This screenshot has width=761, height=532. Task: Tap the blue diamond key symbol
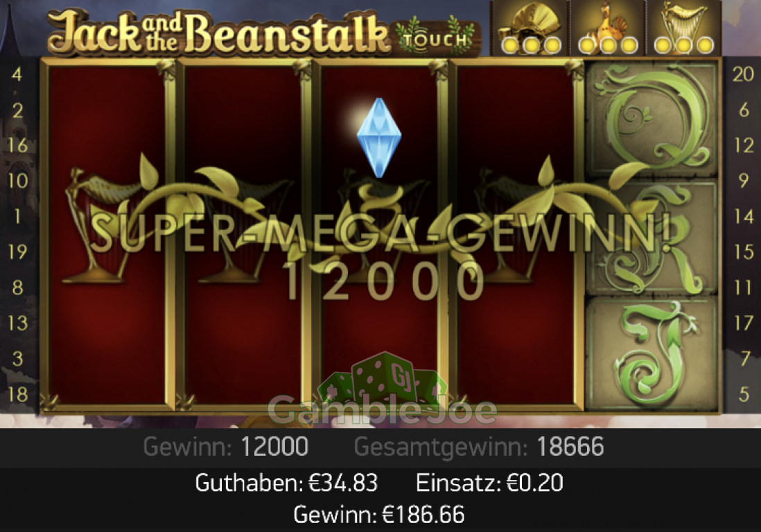(378, 138)
